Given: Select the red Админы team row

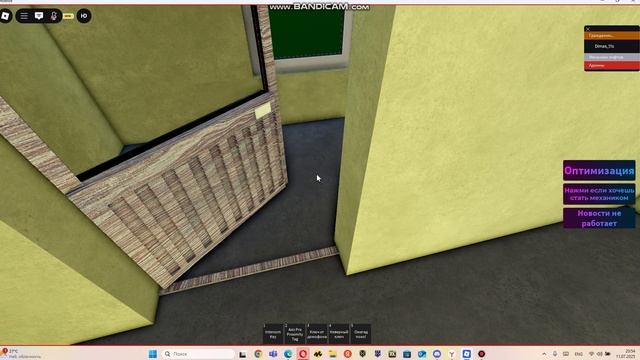Looking at the screenshot, I should [611, 65].
